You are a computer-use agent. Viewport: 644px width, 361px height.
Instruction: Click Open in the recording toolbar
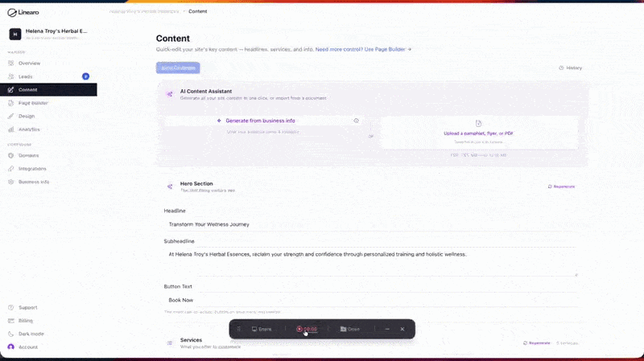point(350,329)
